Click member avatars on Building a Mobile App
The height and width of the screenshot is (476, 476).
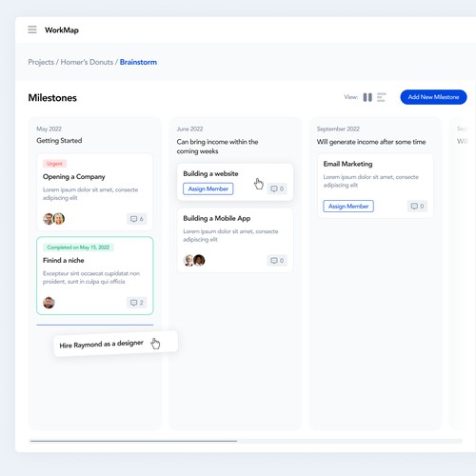click(x=194, y=260)
